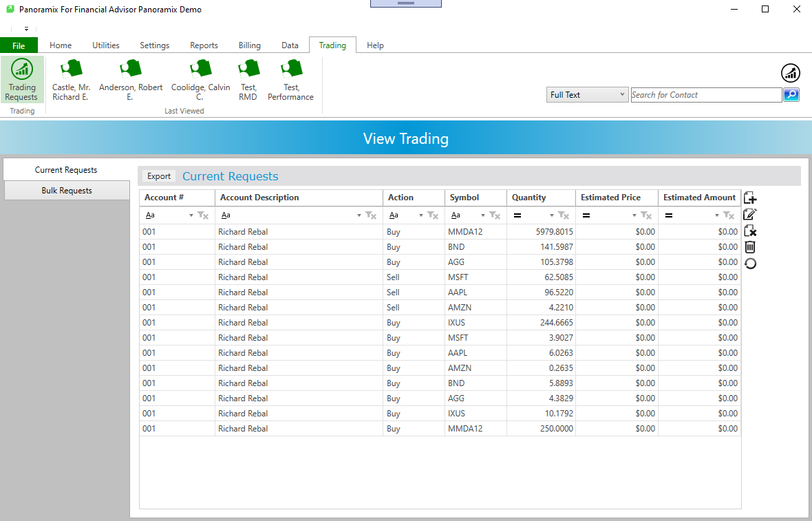Image resolution: width=812 pixels, height=521 pixels.
Task: Click the magnifier search button
Action: [x=791, y=95]
